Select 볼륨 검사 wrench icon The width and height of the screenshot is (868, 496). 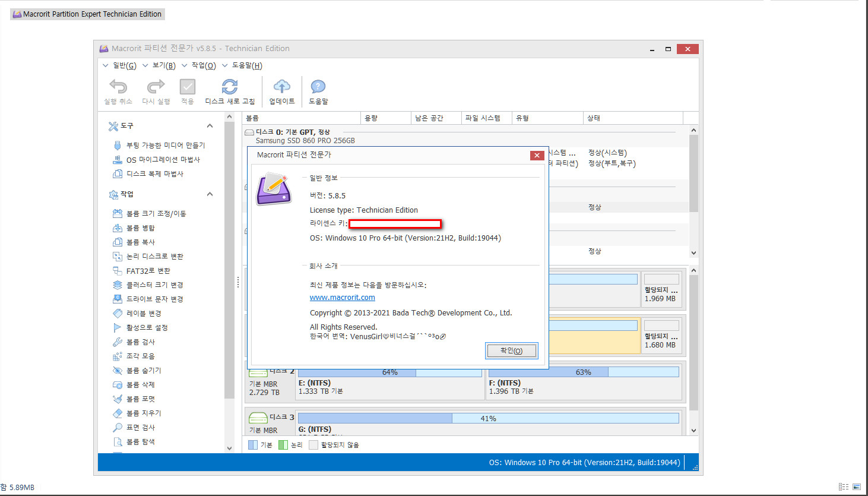pyautogui.click(x=118, y=342)
